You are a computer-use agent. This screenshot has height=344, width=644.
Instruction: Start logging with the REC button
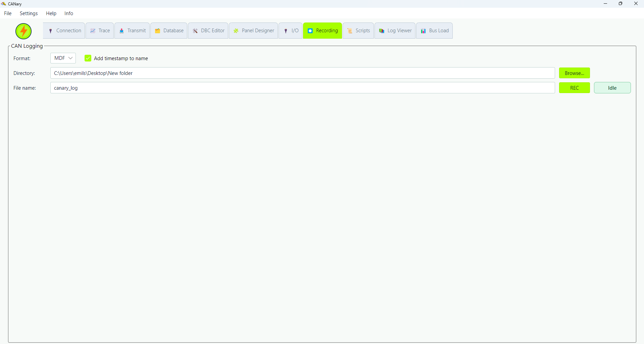[575, 88]
